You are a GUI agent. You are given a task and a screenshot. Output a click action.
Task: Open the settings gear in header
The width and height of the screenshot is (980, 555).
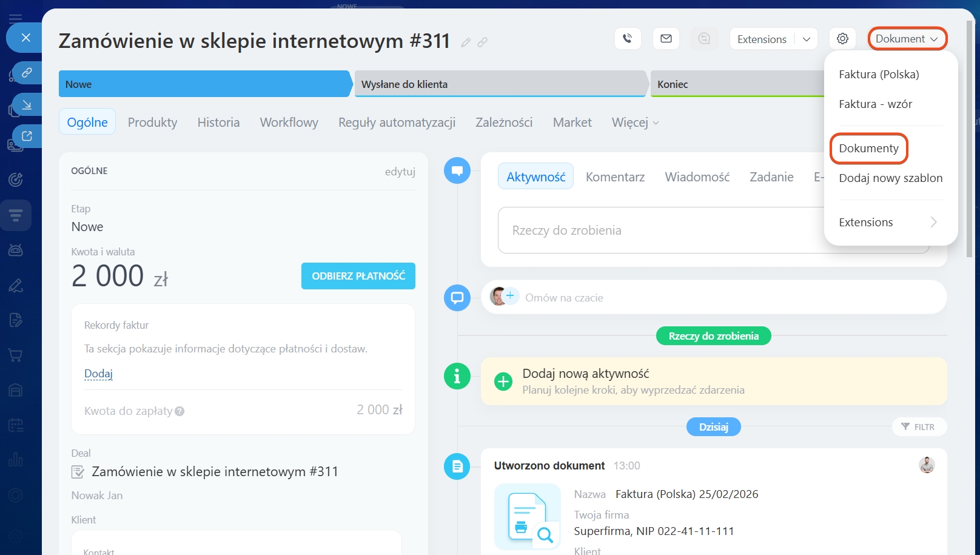pos(842,39)
